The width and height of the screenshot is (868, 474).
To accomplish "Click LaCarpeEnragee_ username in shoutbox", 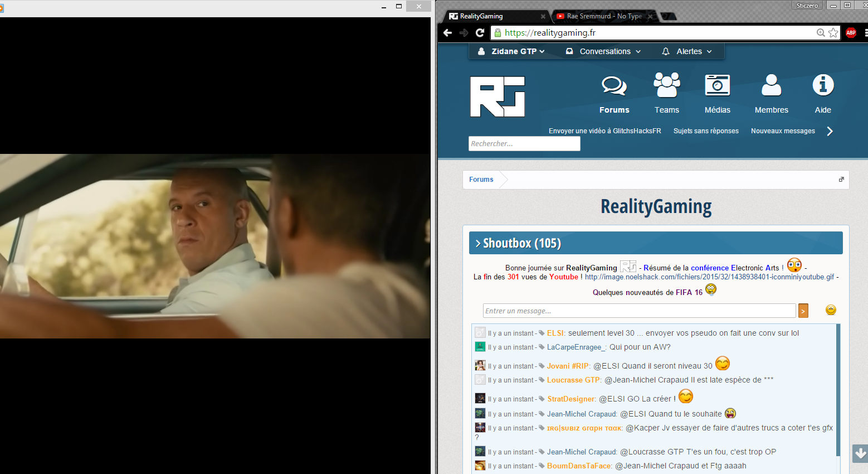I will coord(576,347).
